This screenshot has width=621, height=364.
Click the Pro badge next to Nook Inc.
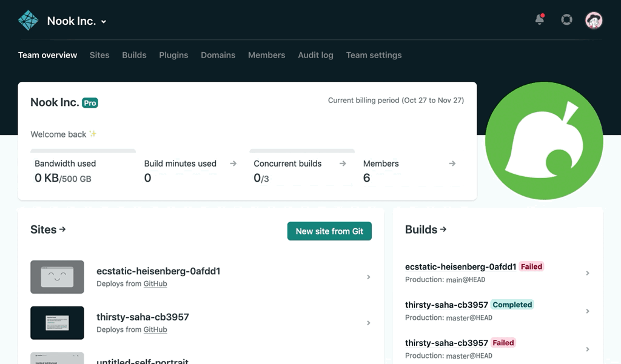tap(89, 102)
